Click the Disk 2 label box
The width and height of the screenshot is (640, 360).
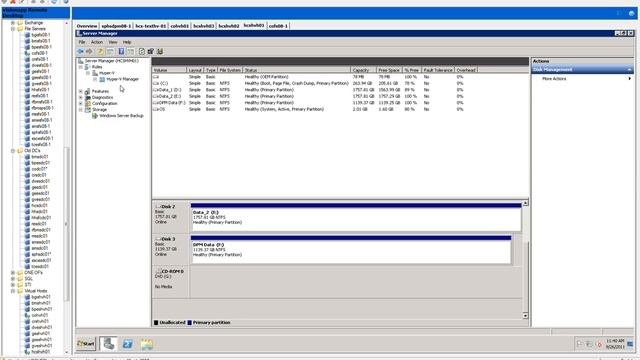pos(171,218)
